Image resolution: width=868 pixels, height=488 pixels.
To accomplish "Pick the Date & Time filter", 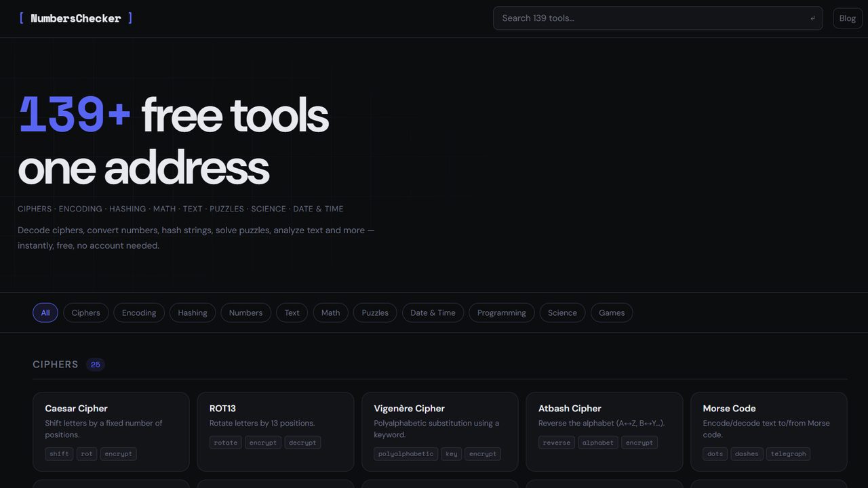I will 433,312.
